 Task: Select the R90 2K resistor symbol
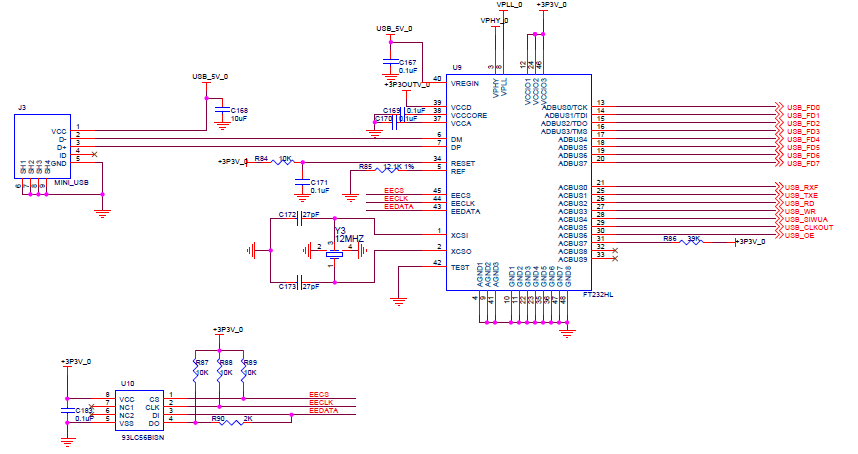click(x=231, y=422)
